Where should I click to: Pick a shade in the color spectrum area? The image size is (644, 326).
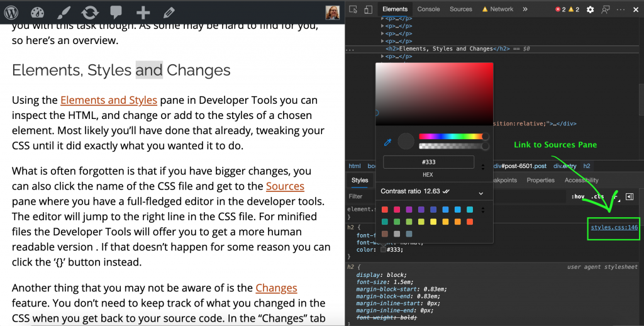tap(434, 94)
